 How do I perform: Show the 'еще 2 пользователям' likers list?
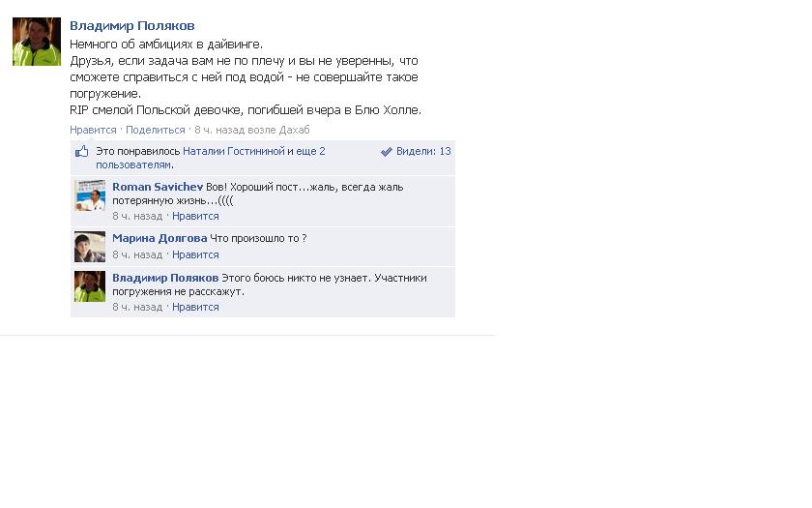click(211, 158)
